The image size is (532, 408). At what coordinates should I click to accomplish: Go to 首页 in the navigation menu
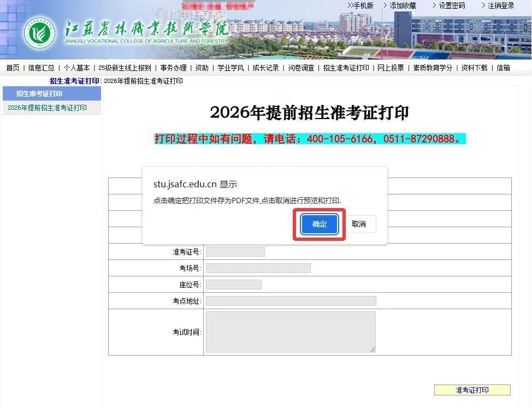point(13,68)
